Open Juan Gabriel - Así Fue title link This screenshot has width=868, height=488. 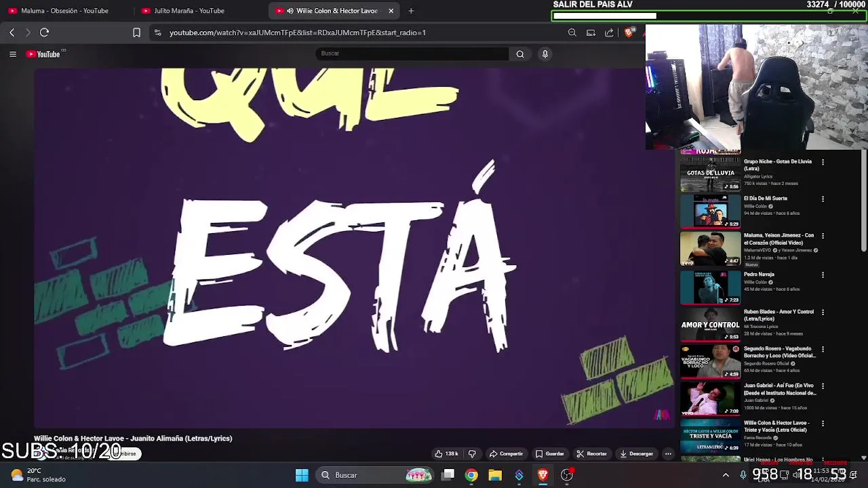pyautogui.click(x=780, y=389)
